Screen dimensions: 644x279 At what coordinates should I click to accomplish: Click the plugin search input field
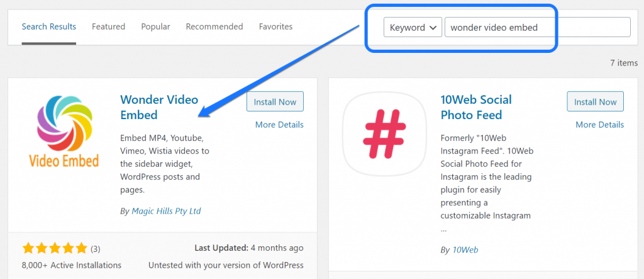pos(537,27)
